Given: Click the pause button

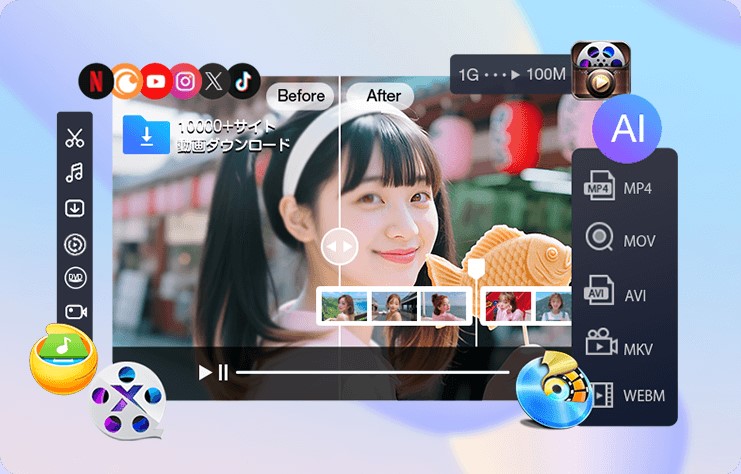Looking at the screenshot, I should tap(224, 372).
